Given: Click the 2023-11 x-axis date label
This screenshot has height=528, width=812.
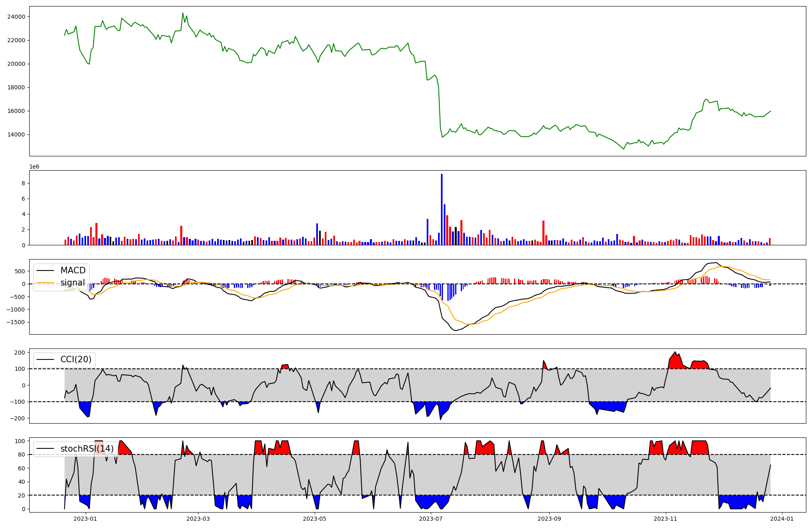Looking at the screenshot, I should click(666, 519).
